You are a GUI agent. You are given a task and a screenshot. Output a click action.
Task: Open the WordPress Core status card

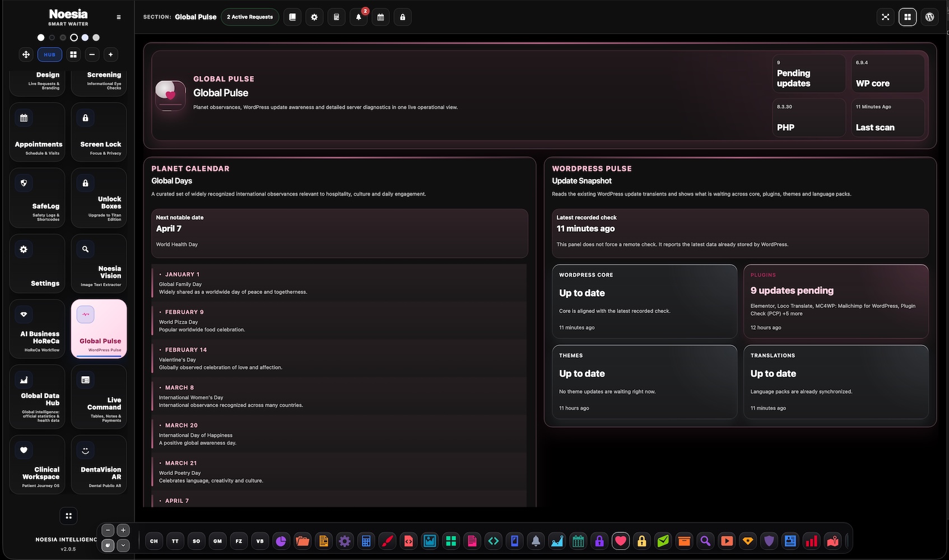(645, 301)
